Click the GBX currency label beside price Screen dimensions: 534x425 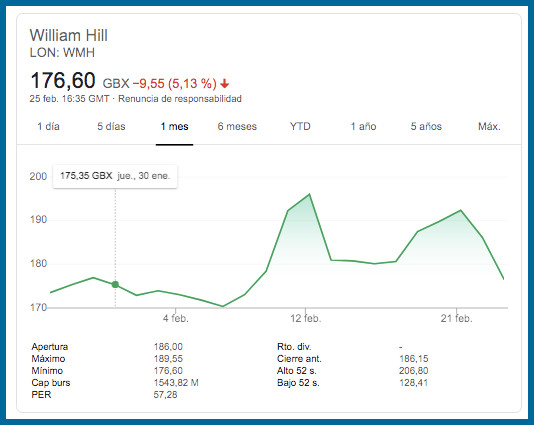point(116,84)
